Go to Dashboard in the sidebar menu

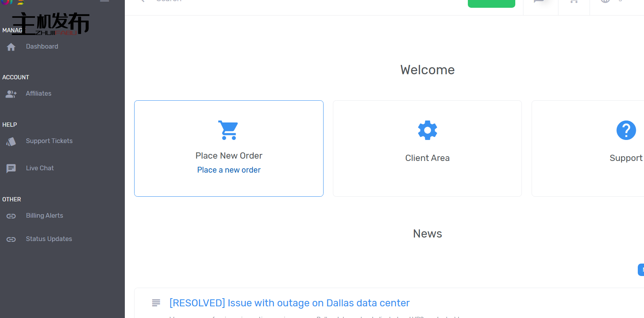[42, 47]
